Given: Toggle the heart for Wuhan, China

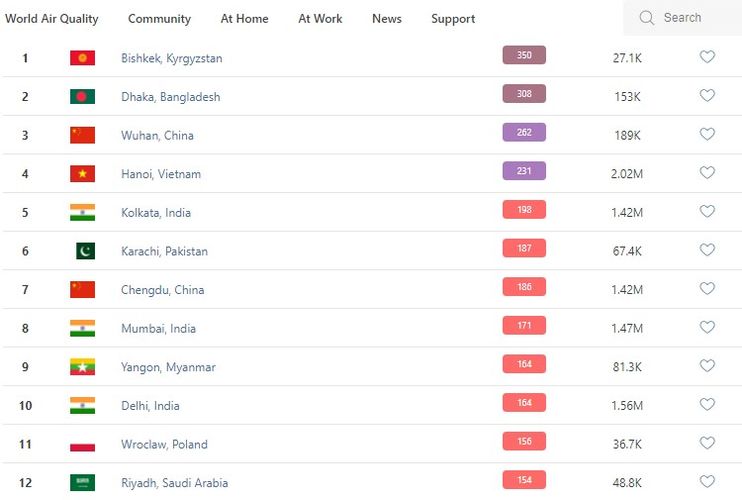Looking at the screenshot, I should (707, 134).
